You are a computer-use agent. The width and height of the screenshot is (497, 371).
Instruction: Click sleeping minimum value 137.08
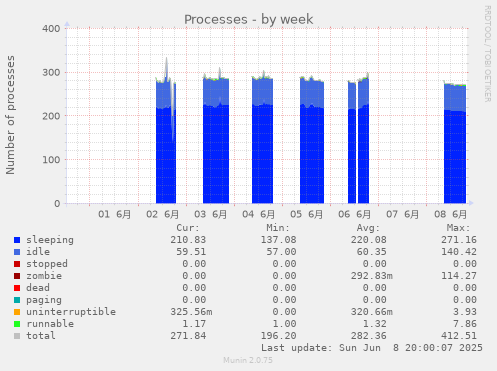tap(278, 240)
